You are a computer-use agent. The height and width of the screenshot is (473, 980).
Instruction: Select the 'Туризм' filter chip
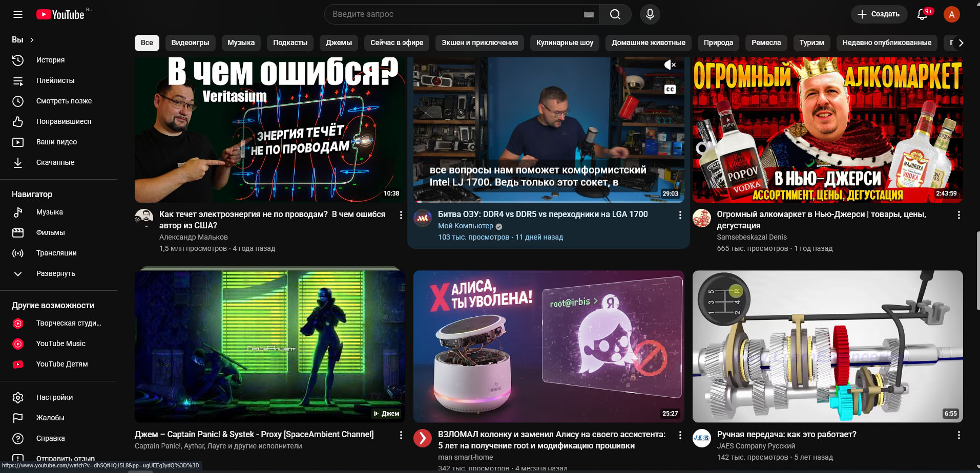[811, 42]
